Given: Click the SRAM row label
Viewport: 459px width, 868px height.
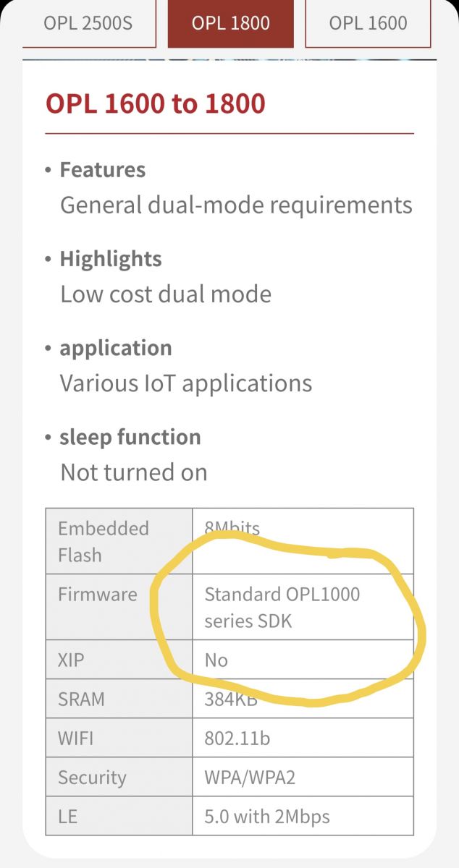Looking at the screenshot, I should click(119, 699).
